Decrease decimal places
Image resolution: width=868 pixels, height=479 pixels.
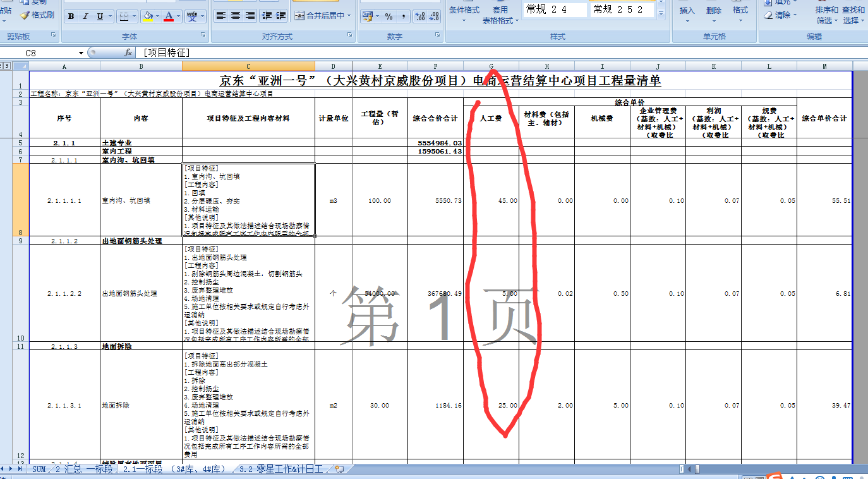pyautogui.click(x=435, y=16)
